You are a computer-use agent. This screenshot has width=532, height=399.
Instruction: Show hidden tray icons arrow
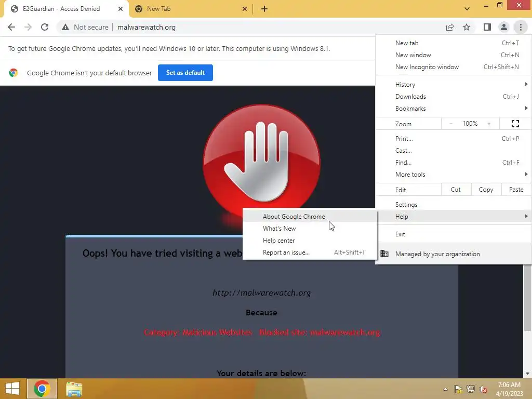coord(445,389)
